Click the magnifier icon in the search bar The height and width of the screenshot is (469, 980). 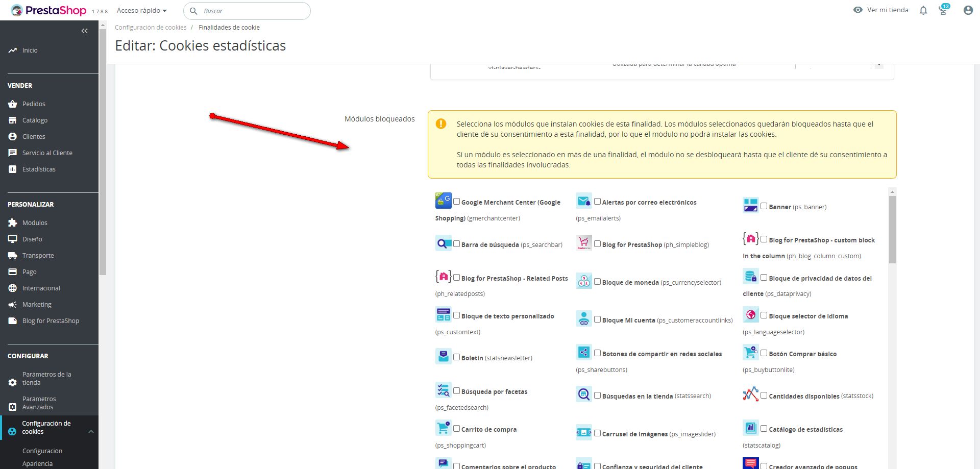(193, 11)
